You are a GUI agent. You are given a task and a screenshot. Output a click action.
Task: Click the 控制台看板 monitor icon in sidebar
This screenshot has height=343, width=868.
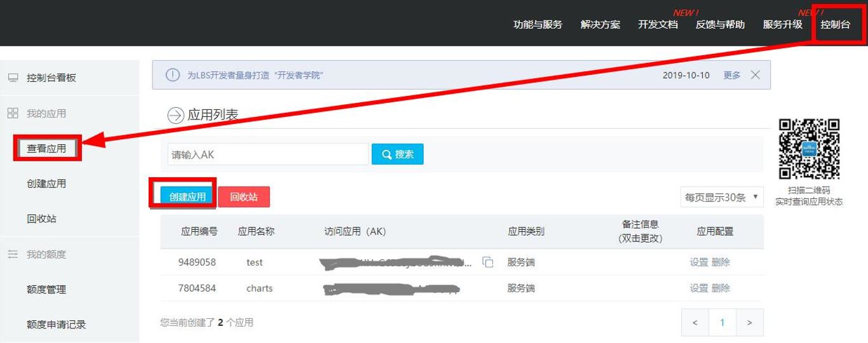[x=13, y=78]
